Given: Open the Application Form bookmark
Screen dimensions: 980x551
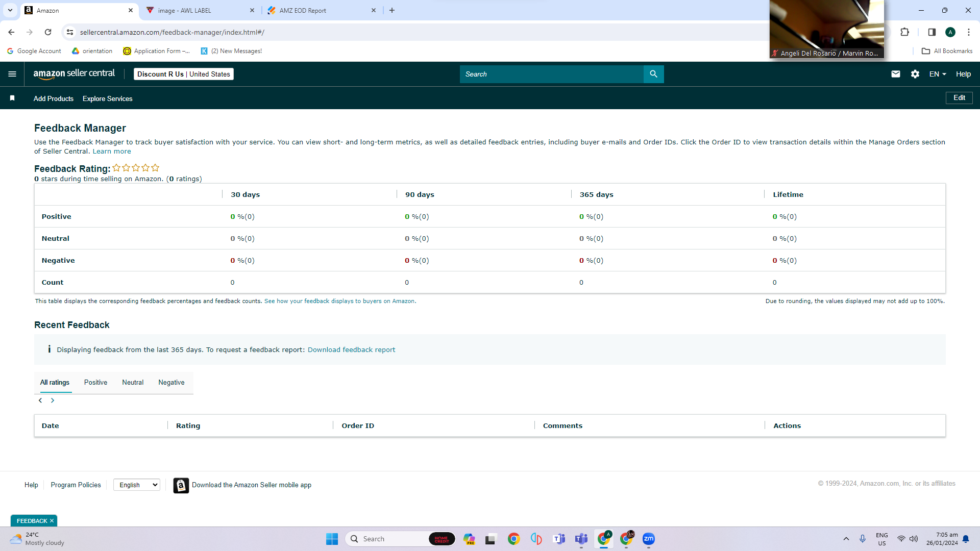Looking at the screenshot, I should 157,51.
